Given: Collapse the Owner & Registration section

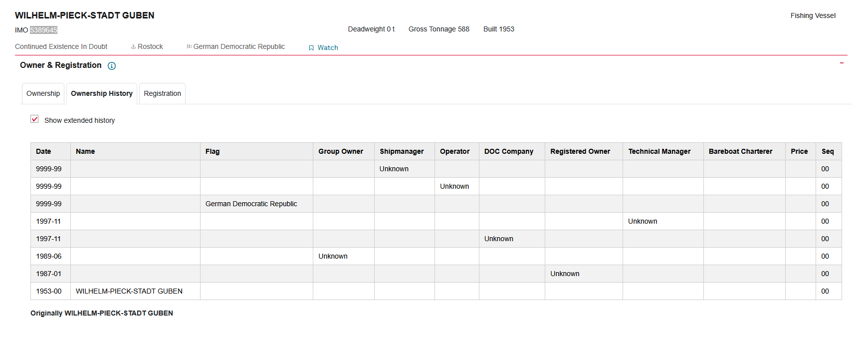Looking at the screenshot, I should [x=842, y=63].
